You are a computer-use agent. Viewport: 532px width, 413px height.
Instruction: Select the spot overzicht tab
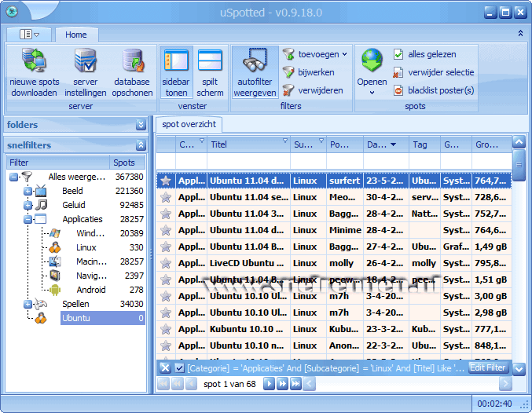coord(189,124)
